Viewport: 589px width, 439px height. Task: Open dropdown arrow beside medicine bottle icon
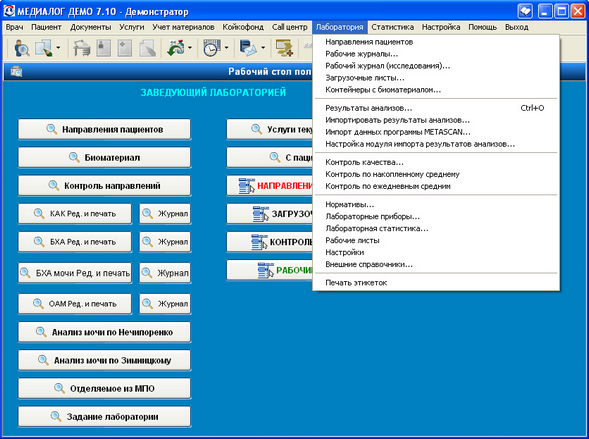(x=190, y=48)
